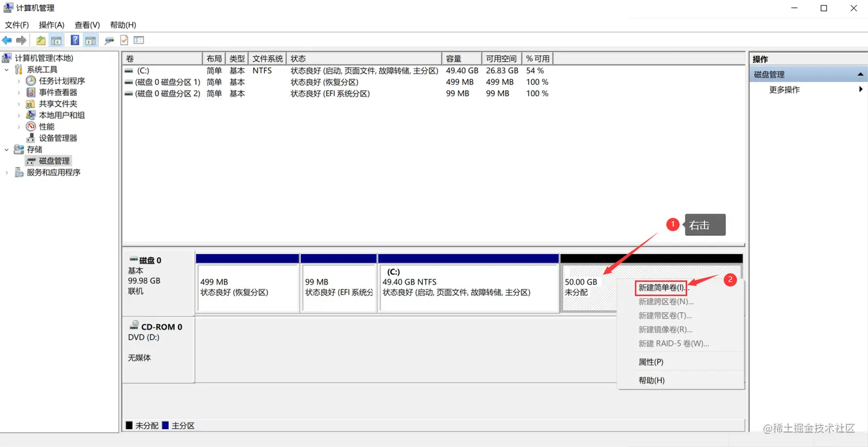Expand the 任务计划程序 tree node
This screenshot has height=447, width=868.
[x=19, y=81]
